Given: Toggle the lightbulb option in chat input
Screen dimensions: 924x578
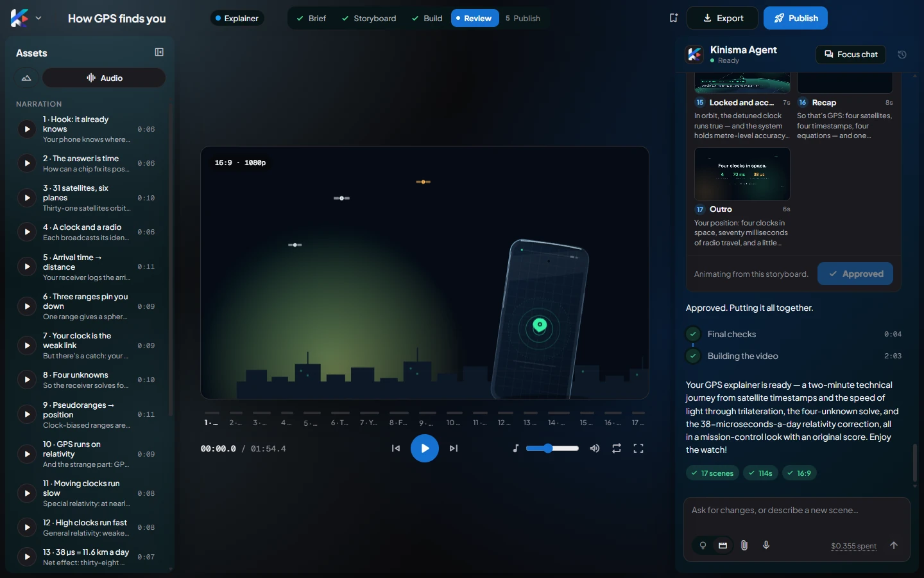Looking at the screenshot, I should point(703,545).
